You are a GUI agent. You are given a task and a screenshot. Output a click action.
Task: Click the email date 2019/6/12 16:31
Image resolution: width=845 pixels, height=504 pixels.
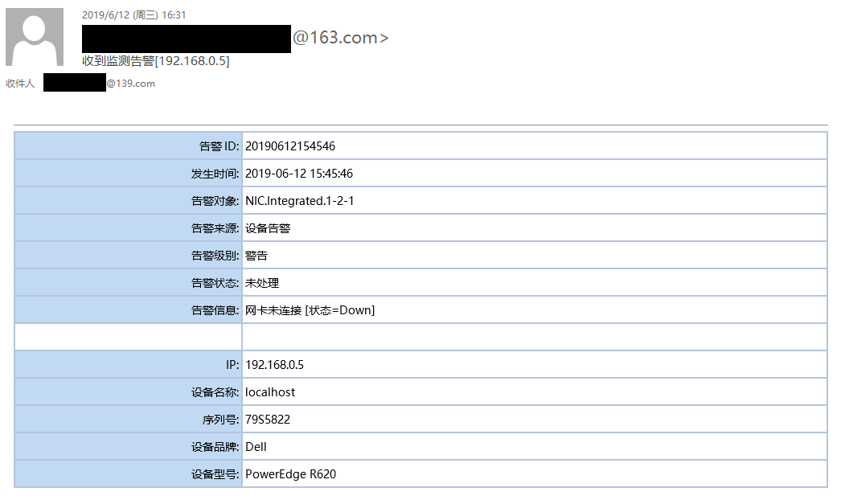click(133, 15)
